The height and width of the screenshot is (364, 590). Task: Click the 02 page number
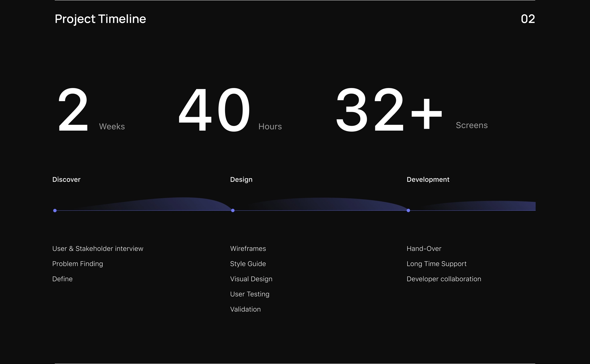point(528,19)
